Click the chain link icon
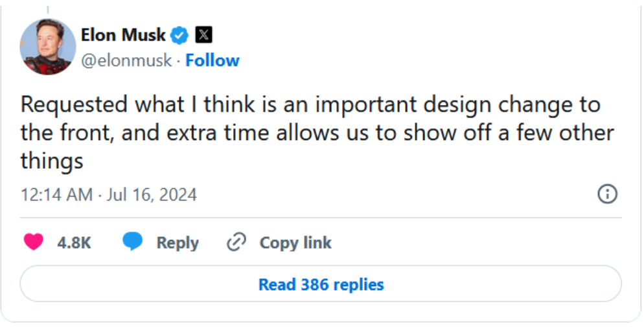Screen dimensions: 644x327 point(236,243)
